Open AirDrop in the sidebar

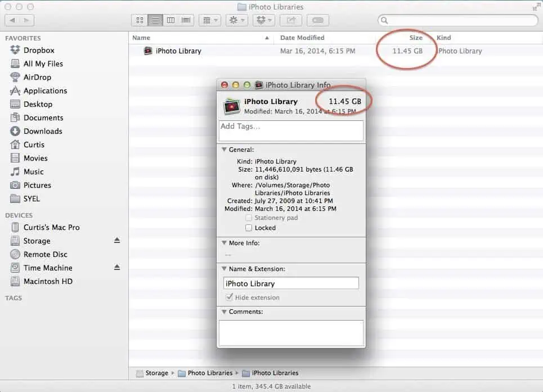click(37, 77)
